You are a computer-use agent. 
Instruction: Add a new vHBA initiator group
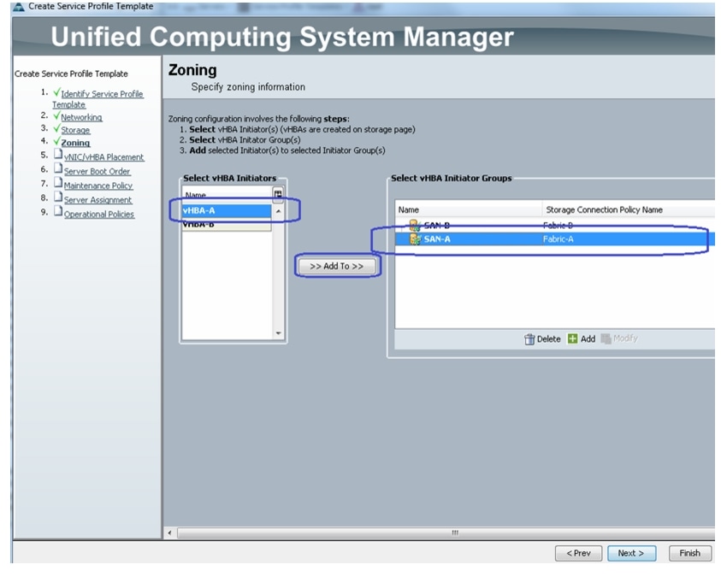[x=582, y=339]
